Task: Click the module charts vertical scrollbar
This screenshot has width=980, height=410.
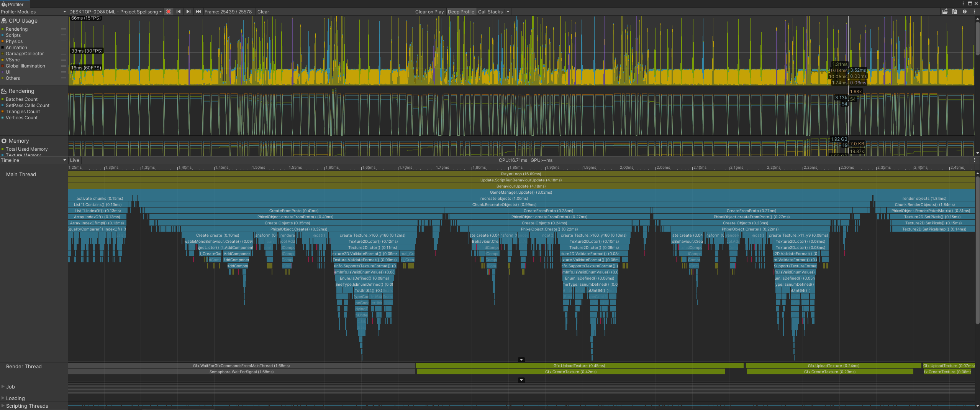Action: (977, 38)
